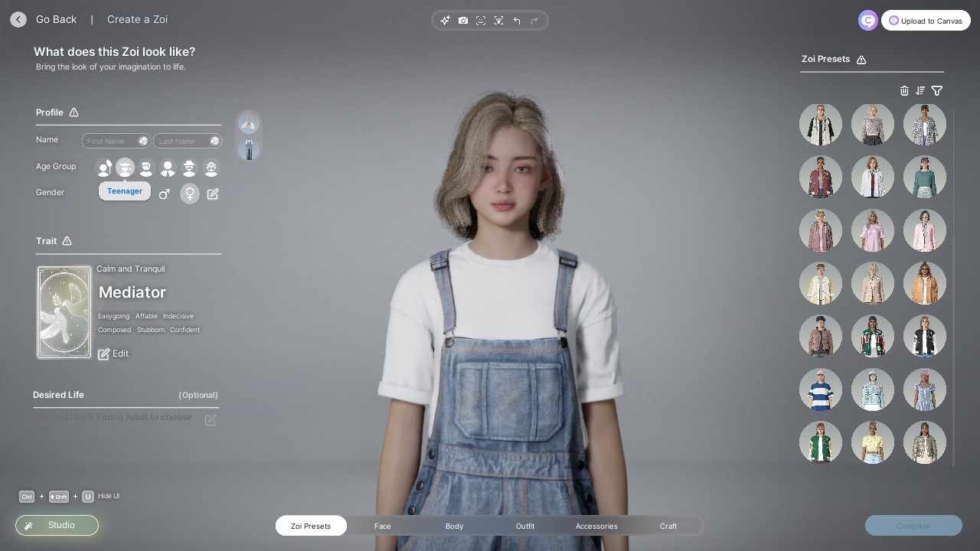980x551 pixels.
Task: Click the full-body motion capture icon
Action: pyautogui.click(x=498, y=21)
